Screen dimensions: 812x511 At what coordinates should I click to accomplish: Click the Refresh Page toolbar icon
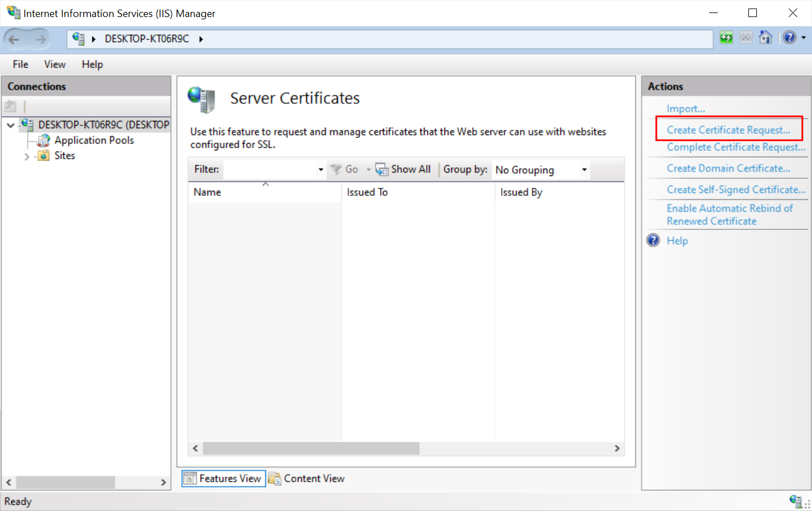[726, 38]
